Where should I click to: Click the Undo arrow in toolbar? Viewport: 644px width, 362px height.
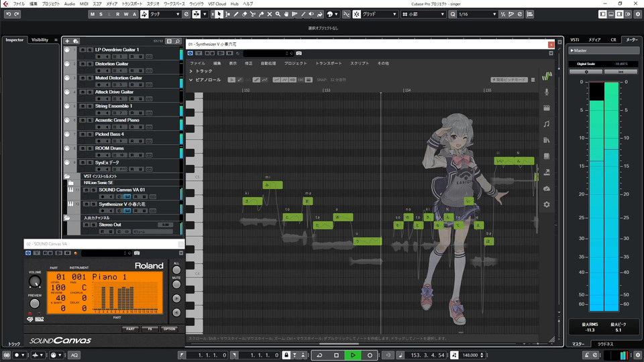pos(9,14)
